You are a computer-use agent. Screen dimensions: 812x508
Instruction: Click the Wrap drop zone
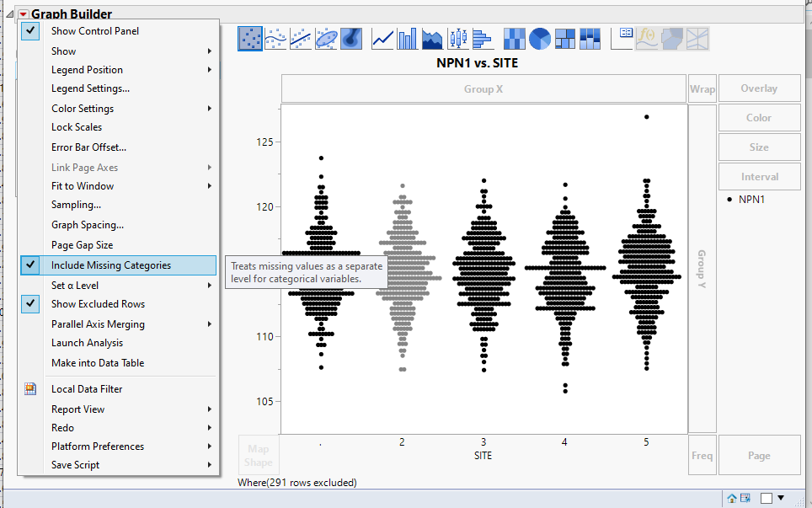702,89
